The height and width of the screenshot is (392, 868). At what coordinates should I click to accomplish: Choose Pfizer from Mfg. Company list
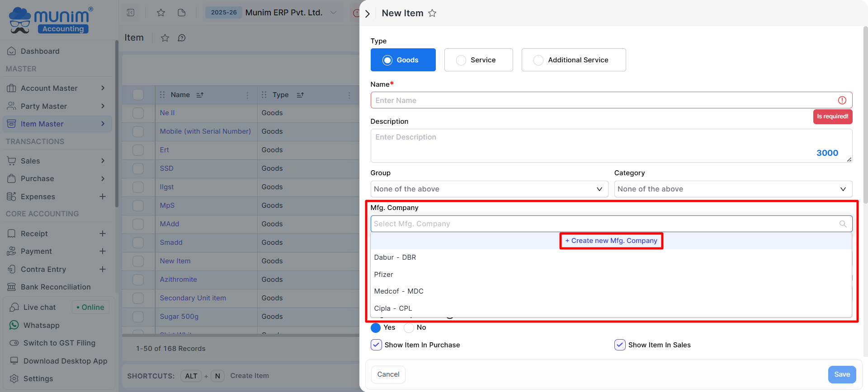384,275
